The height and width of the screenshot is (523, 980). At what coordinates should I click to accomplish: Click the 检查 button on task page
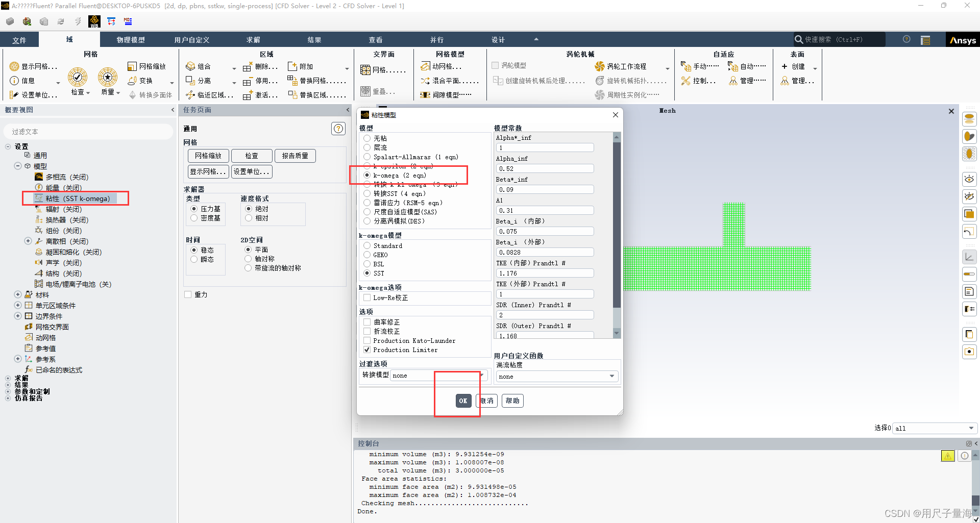coord(252,156)
